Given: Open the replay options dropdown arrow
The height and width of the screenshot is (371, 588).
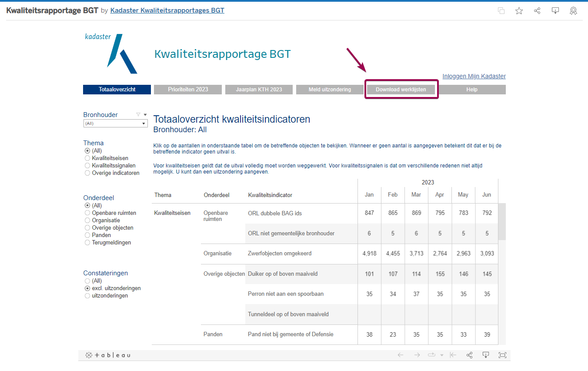Looking at the screenshot, I should pos(442,355).
